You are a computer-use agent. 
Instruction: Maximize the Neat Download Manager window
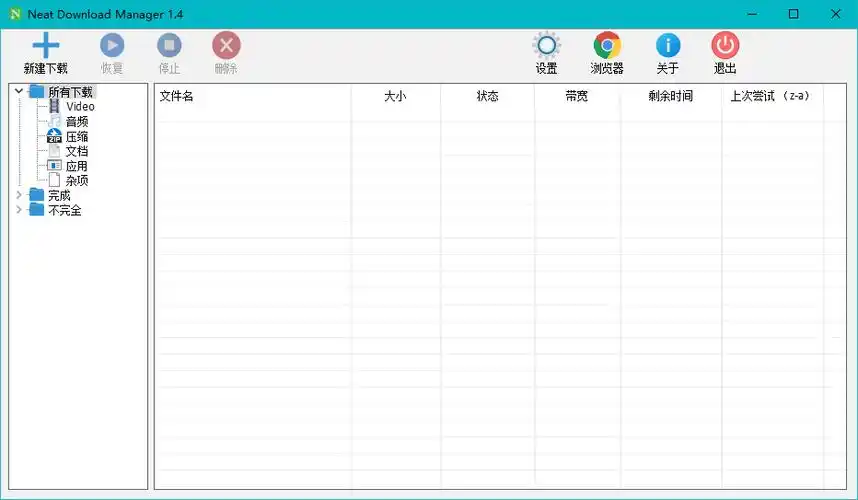click(x=793, y=14)
